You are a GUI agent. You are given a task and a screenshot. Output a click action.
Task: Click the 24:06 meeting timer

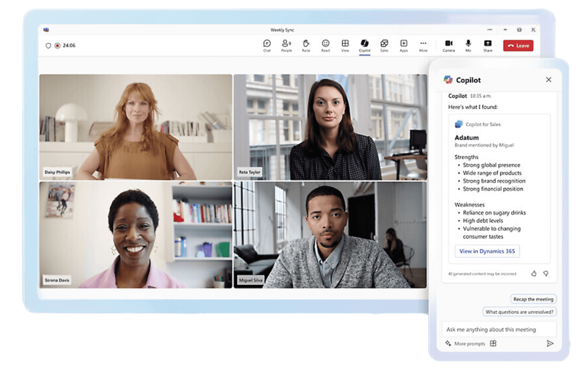(x=69, y=46)
